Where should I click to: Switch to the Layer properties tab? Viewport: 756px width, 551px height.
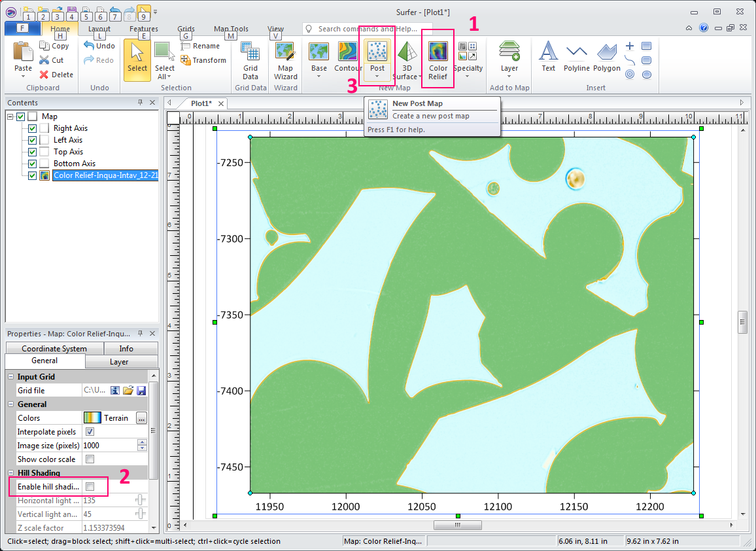[119, 362]
